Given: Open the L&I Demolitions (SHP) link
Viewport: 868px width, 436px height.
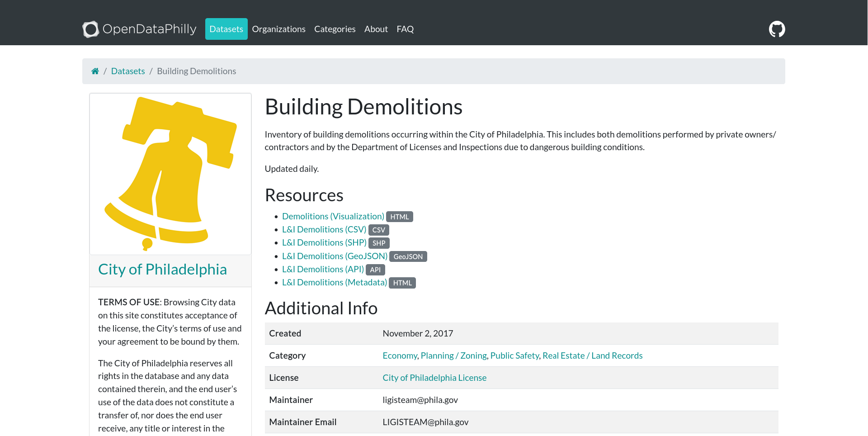Looking at the screenshot, I should point(324,243).
